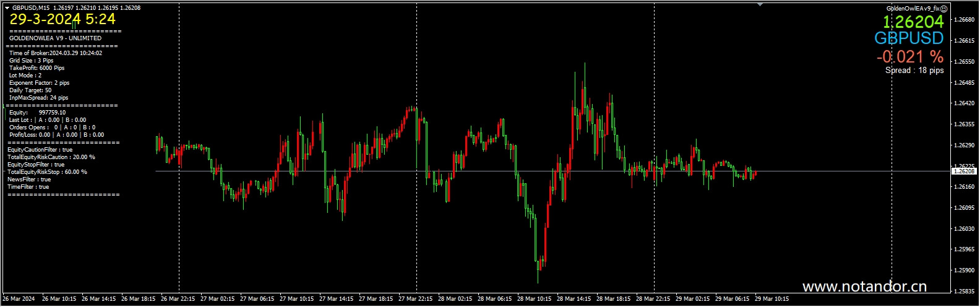This screenshot has width=980, height=307.
Task: Click the 1.26095 price scale label
Action: click(x=965, y=208)
